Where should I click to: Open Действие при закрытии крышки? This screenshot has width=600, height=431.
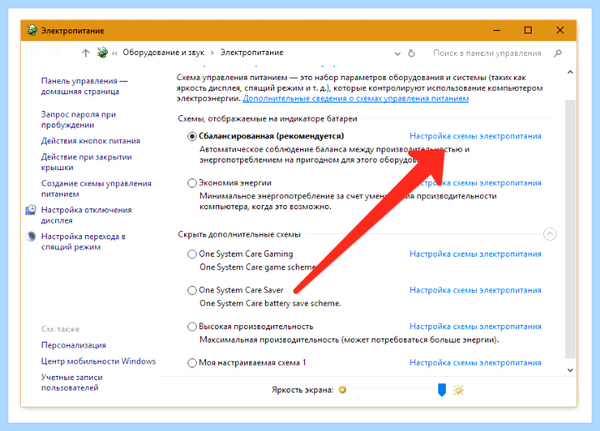tap(86, 162)
